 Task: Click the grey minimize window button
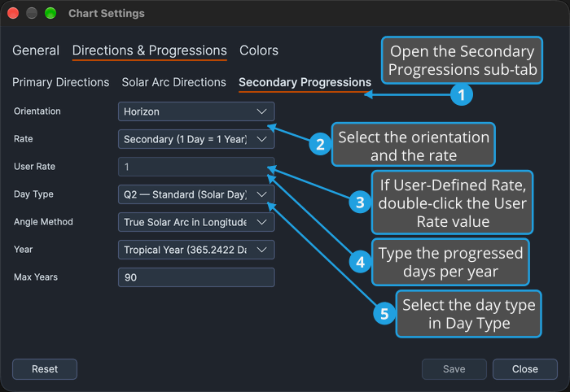click(x=32, y=14)
